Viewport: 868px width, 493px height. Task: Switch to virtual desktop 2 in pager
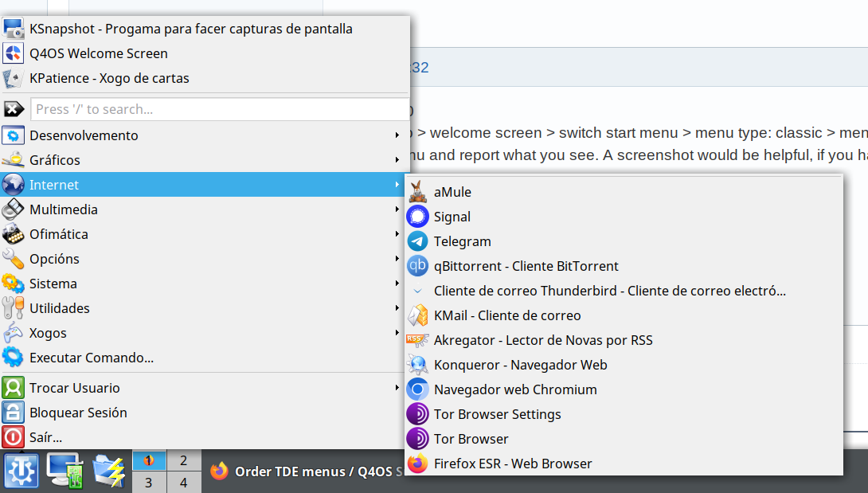coord(184,460)
